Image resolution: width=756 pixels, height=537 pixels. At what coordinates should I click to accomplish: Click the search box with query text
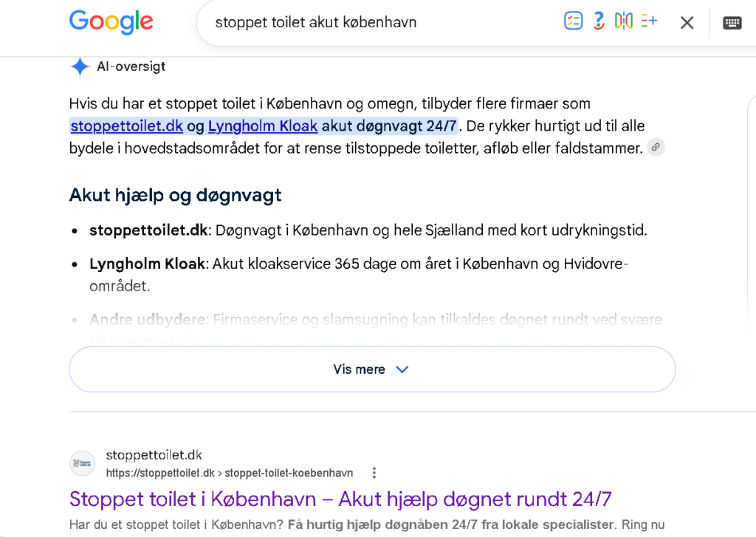(x=316, y=22)
